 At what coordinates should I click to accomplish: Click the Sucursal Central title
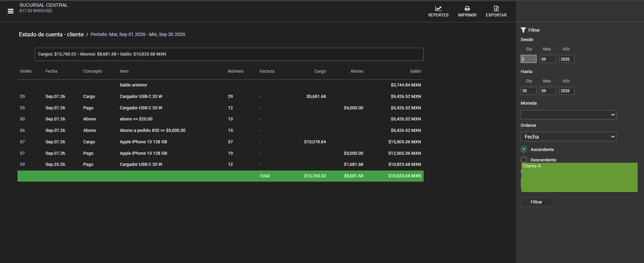point(44,5)
